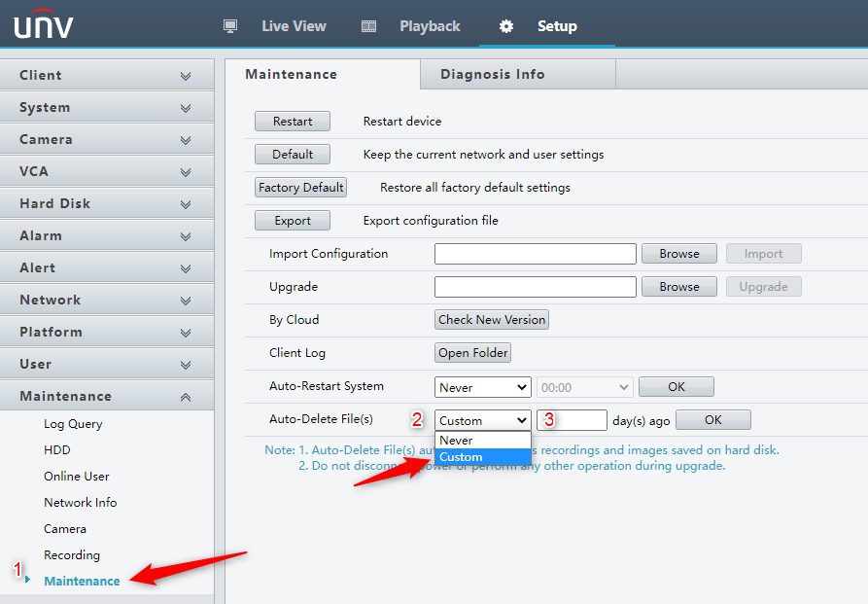Open Camera item under Maintenance submenu
Viewport: 868px width, 604px height.
(65, 529)
